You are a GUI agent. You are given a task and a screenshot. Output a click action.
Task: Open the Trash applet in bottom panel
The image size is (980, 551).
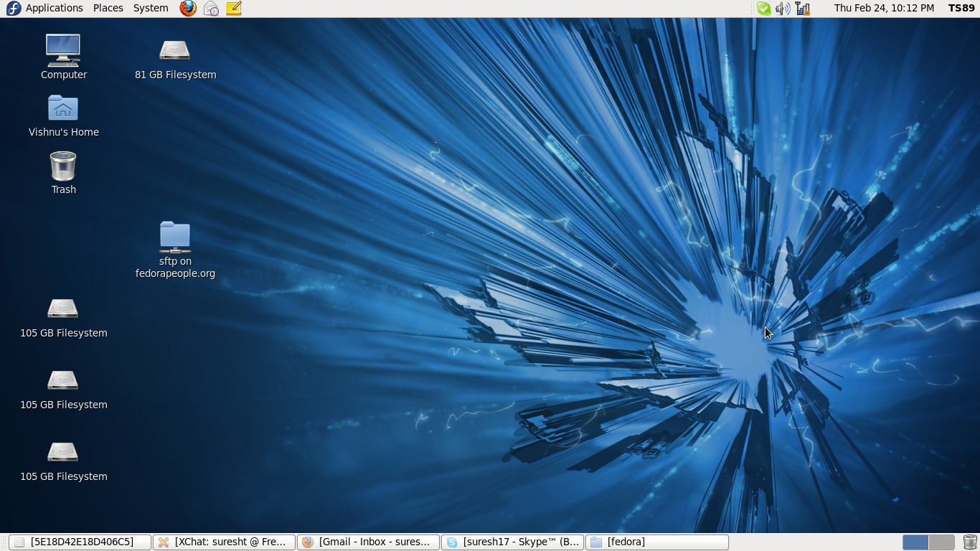point(970,542)
